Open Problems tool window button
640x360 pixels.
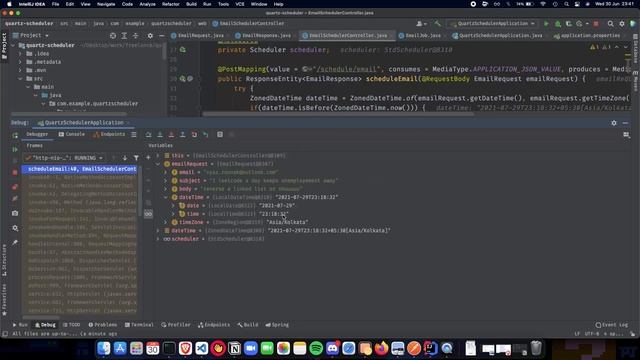tap(102, 325)
